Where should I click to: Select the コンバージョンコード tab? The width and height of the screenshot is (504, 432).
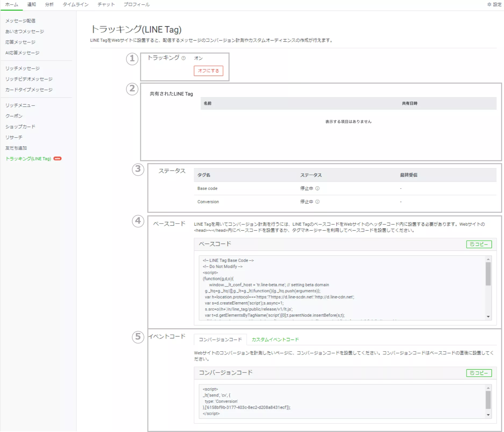pyautogui.click(x=220, y=340)
